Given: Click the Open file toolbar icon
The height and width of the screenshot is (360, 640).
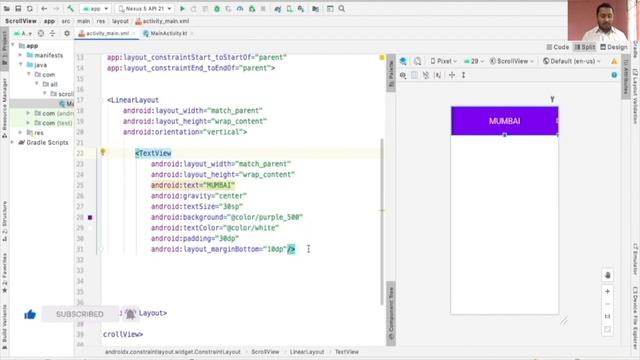Looking at the screenshot, I should coord(7,9).
